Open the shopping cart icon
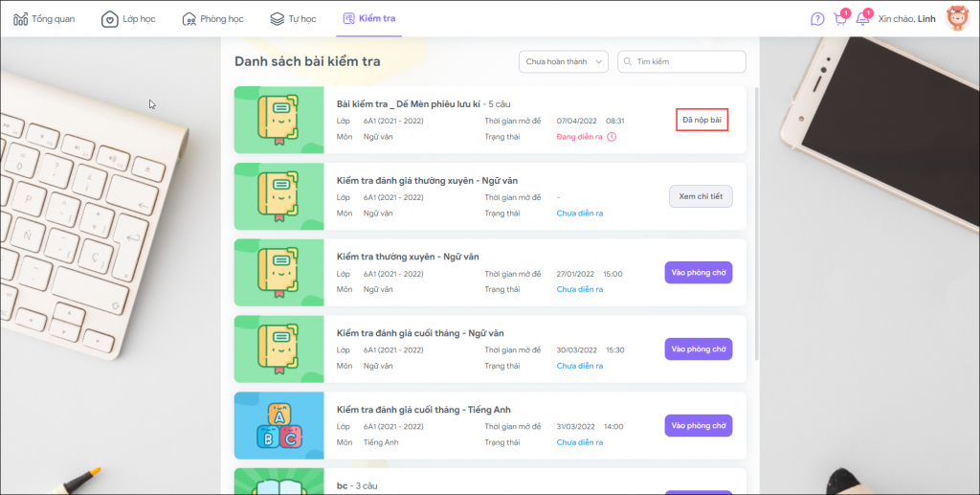 tap(840, 19)
